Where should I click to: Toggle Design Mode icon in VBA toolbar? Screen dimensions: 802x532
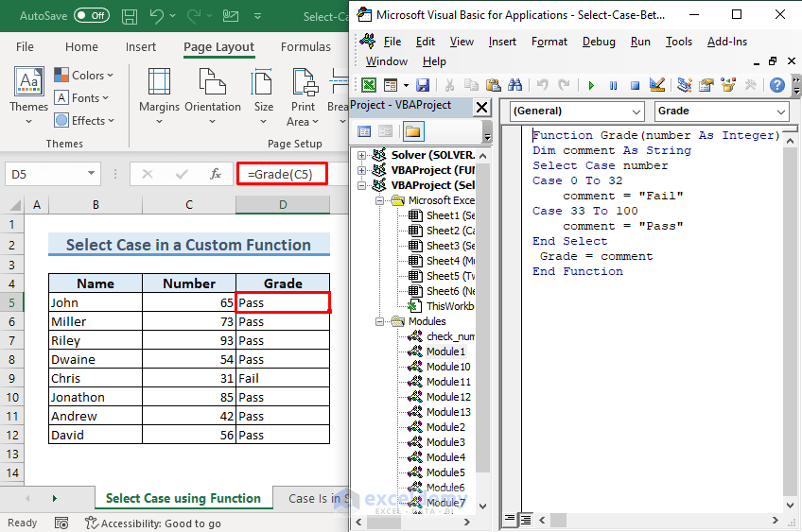(x=656, y=85)
